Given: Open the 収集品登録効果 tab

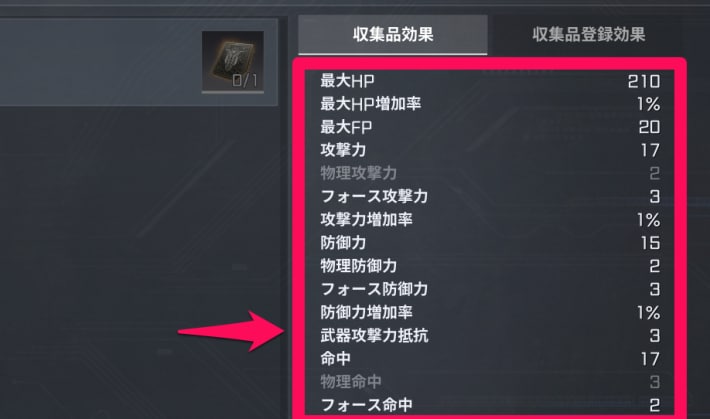Looking at the screenshot, I should tap(588, 34).
